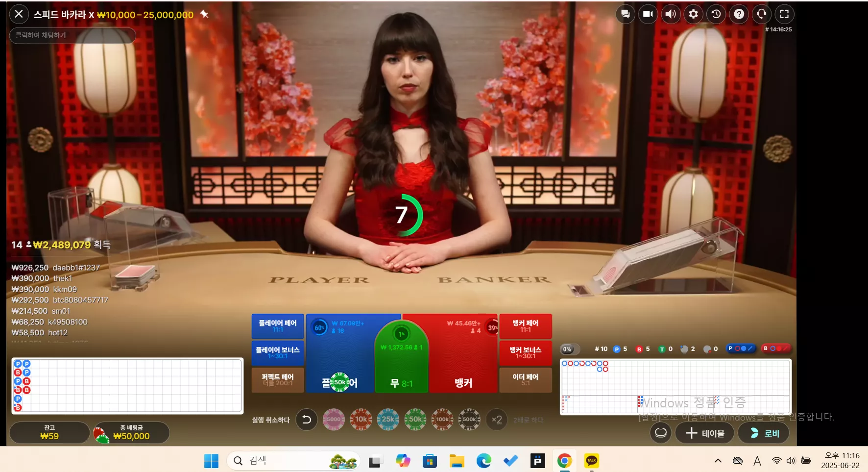Click the countdown timer showing 7
Screen dimensions: 868x472
point(403,215)
